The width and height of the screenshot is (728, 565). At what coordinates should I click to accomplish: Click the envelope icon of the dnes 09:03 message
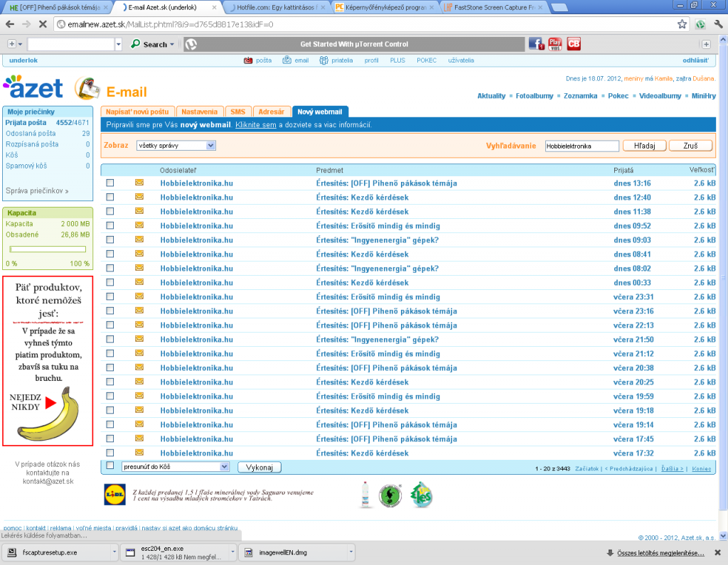coord(139,240)
